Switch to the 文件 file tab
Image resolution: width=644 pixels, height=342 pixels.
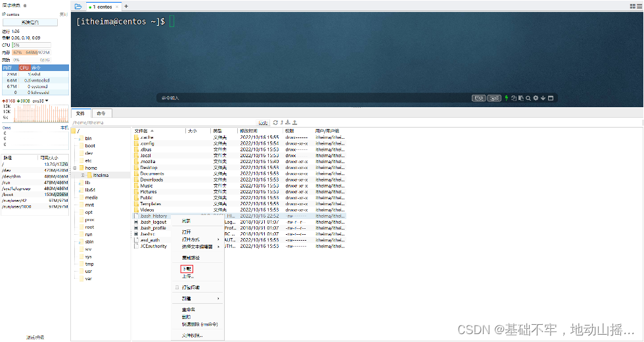(x=80, y=113)
